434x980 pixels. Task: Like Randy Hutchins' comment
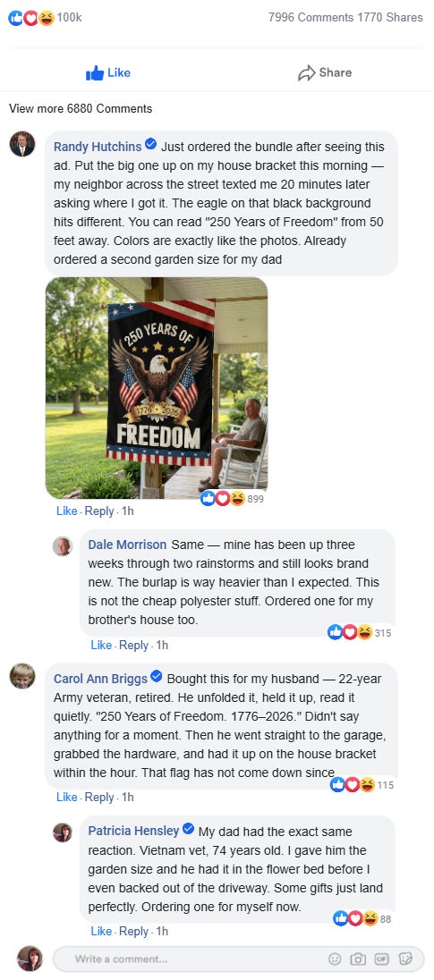[x=66, y=511]
